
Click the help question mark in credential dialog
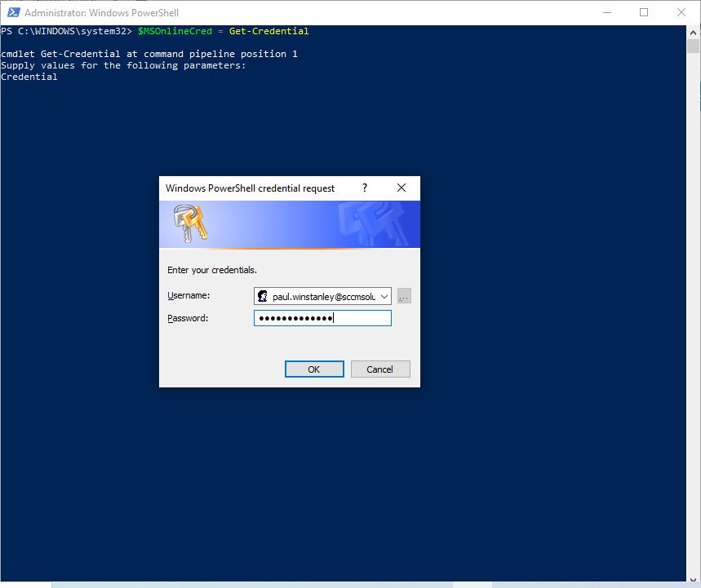(364, 188)
